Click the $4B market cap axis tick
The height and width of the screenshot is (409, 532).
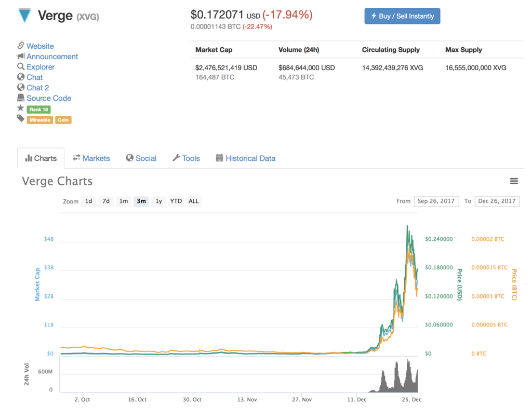[49, 239]
